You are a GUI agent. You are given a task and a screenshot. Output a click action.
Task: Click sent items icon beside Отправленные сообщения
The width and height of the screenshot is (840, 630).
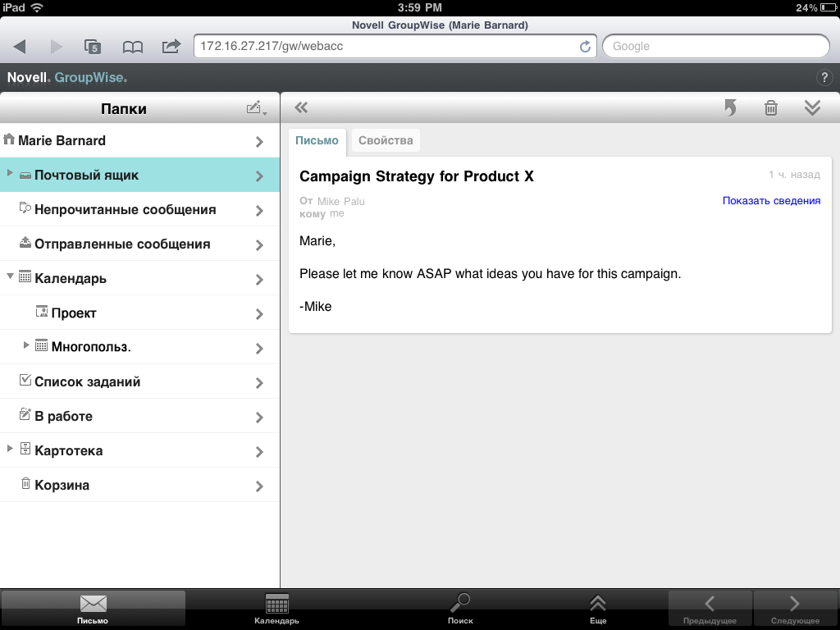coord(25,243)
